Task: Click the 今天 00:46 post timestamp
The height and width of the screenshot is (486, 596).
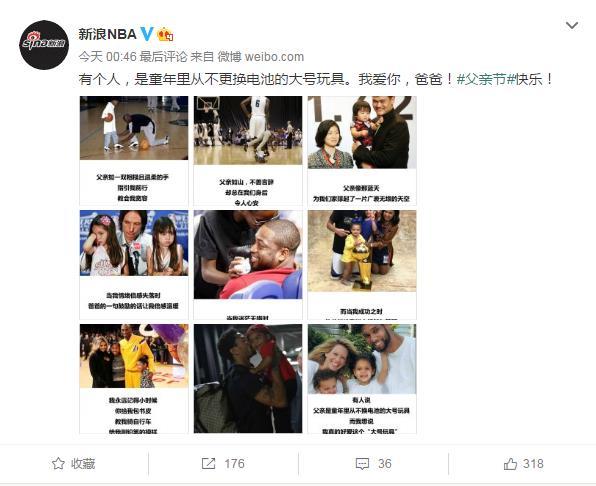Action: click(x=107, y=57)
